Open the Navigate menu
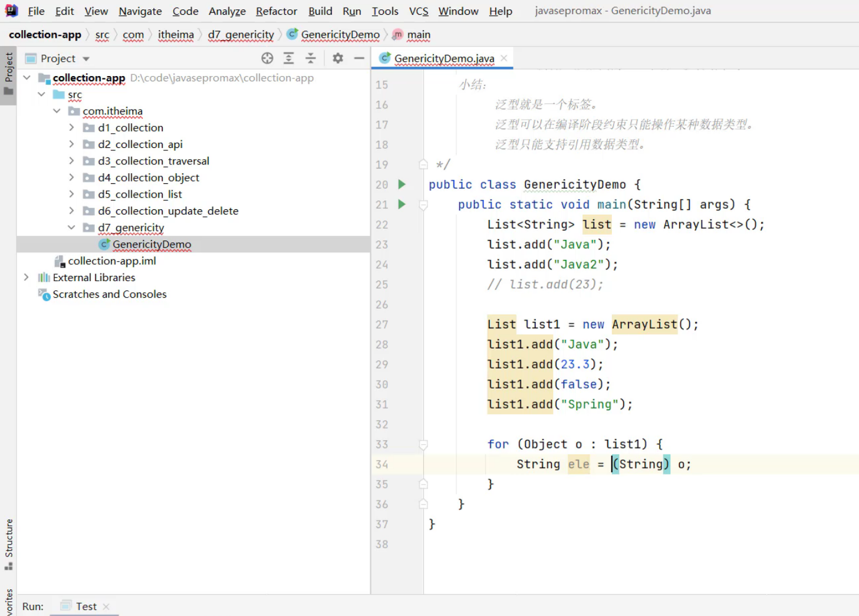The image size is (859, 616). pyautogui.click(x=140, y=11)
